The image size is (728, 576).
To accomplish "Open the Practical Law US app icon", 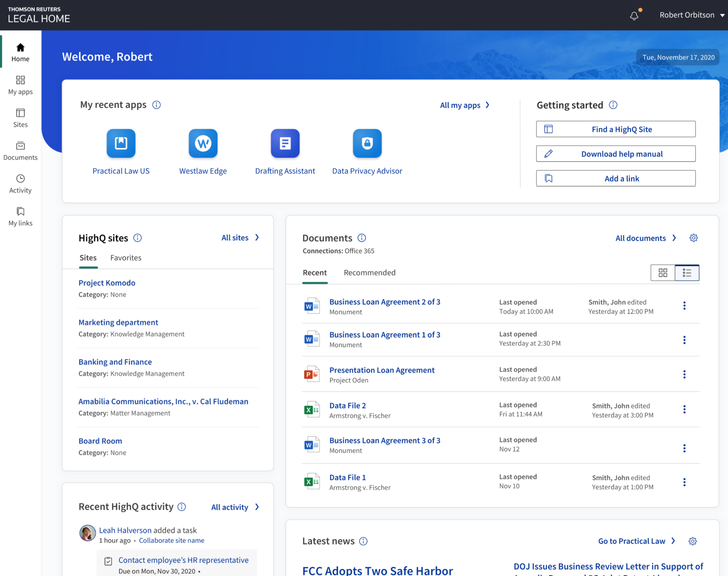I will point(121,143).
